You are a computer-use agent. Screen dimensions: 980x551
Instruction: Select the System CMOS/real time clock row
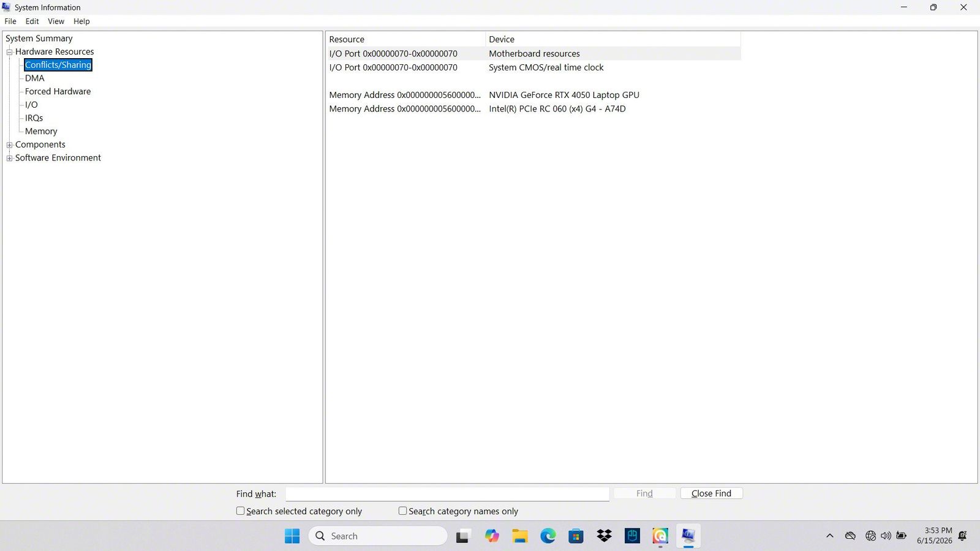pyautogui.click(x=534, y=68)
